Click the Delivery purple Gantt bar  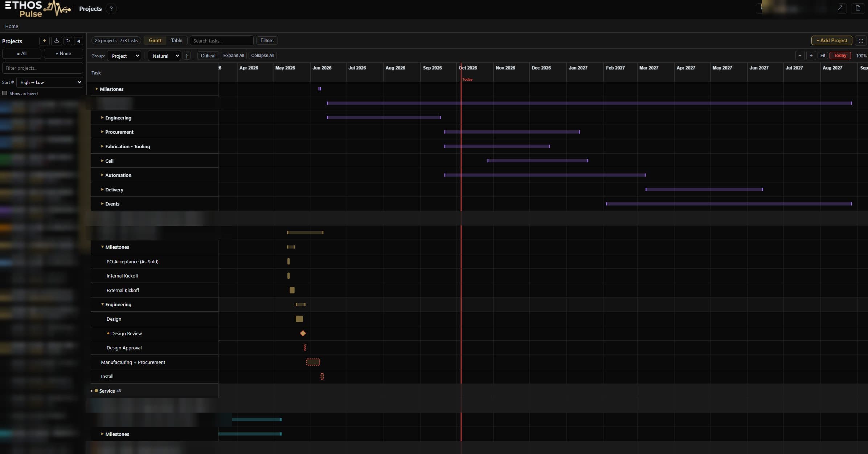click(704, 189)
